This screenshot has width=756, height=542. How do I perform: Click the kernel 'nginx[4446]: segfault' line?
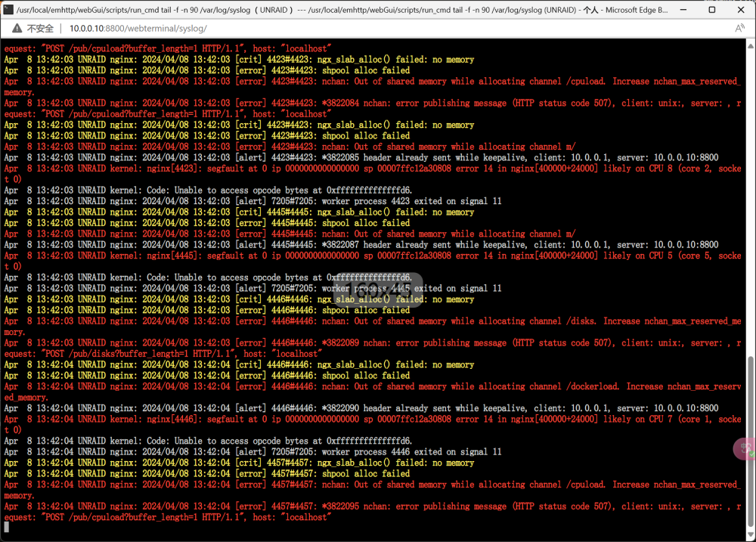pos(372,424)
